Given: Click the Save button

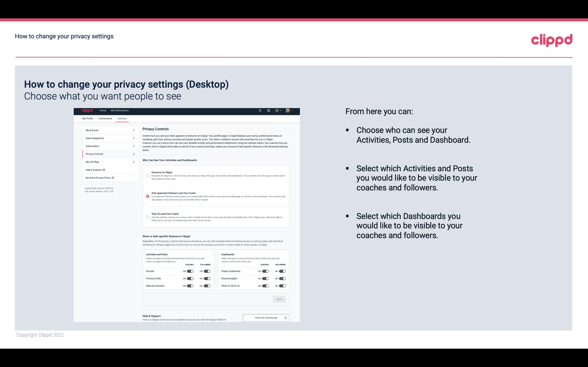Looking at the screenshot, I should pyautogui.click(x=279, y=299).
